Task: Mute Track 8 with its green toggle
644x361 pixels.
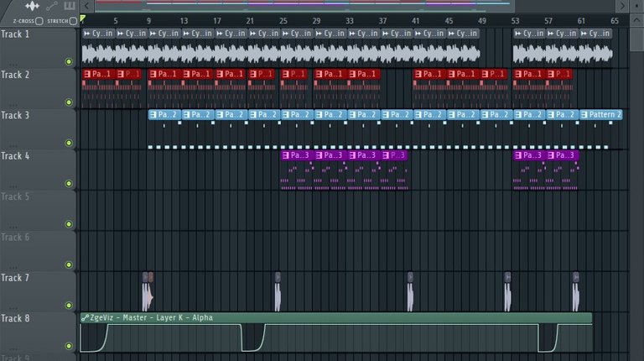Action: tap(69, 346)
